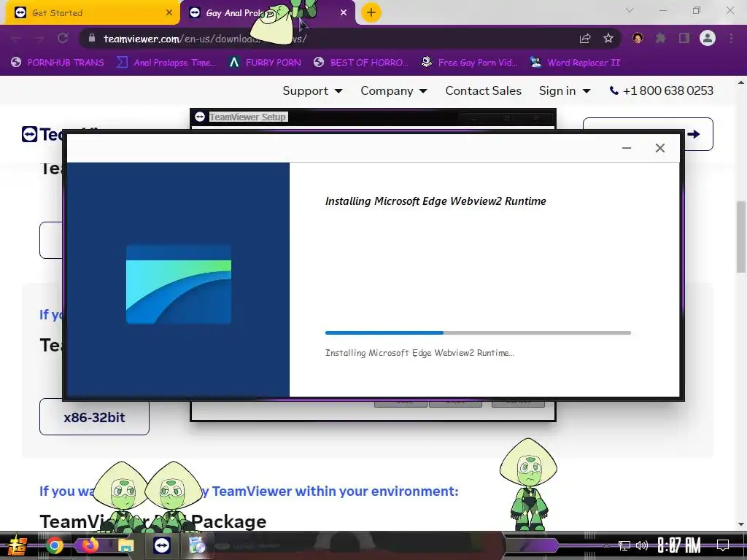Click the +1 800 638 0253 phone number
Screen dimensions: 747x560
662,90
